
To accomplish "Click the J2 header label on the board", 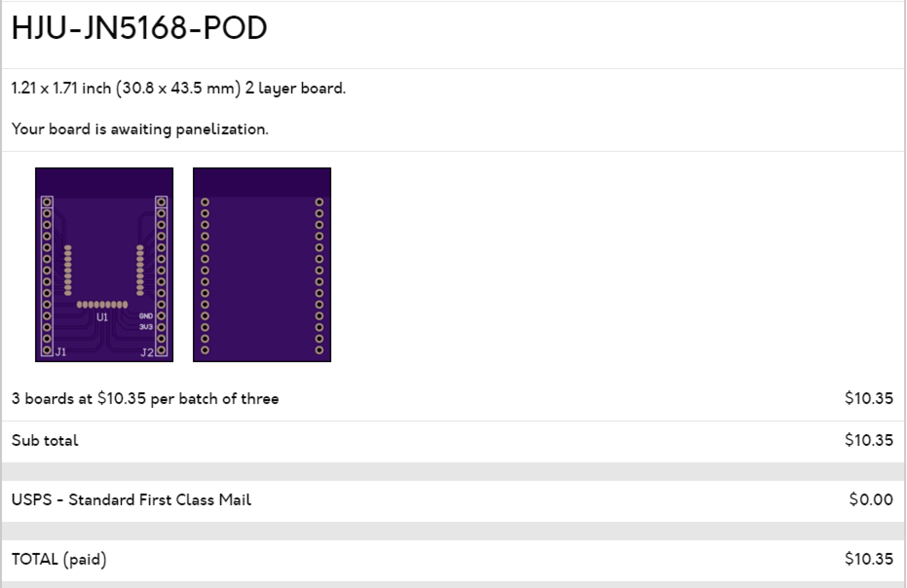I will click(x=147, y=352).
